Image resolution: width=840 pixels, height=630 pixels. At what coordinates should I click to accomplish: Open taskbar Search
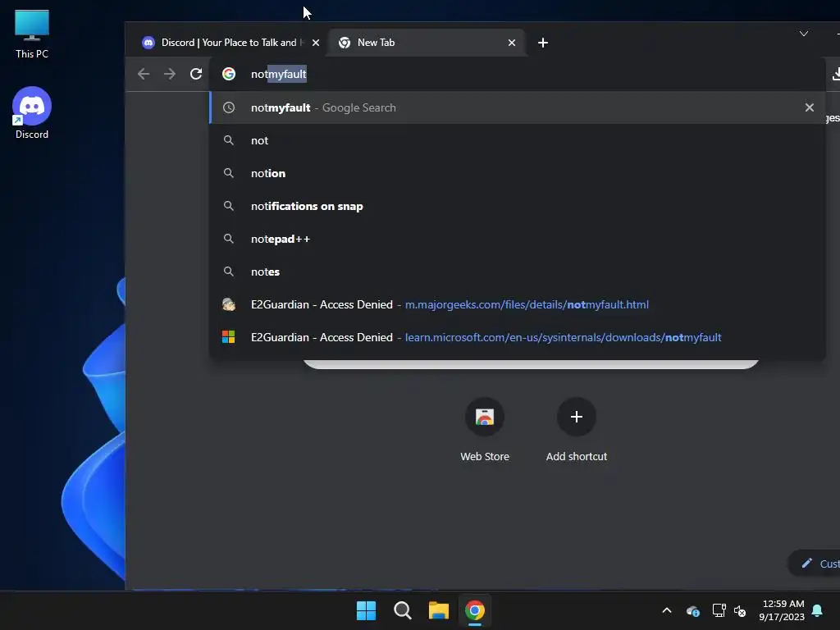coord(402,610)
